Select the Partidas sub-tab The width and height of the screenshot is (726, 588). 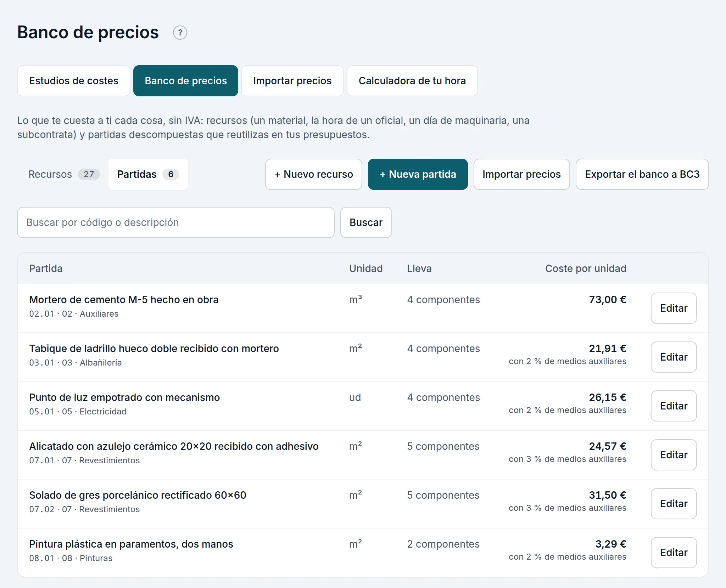pyautogui.click(x=148, y=174)
